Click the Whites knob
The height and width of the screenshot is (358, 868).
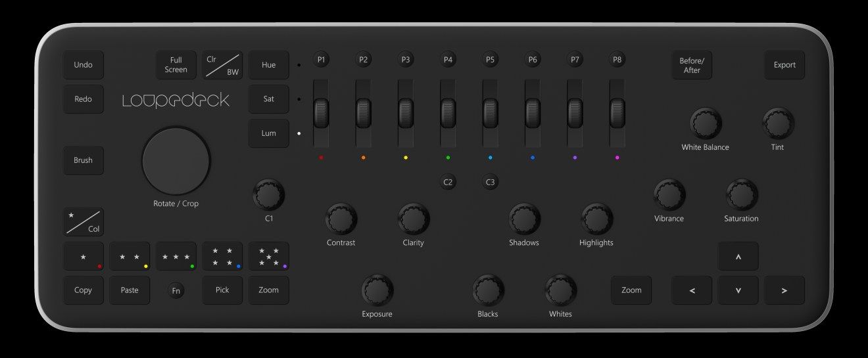(x=560, y=290)
